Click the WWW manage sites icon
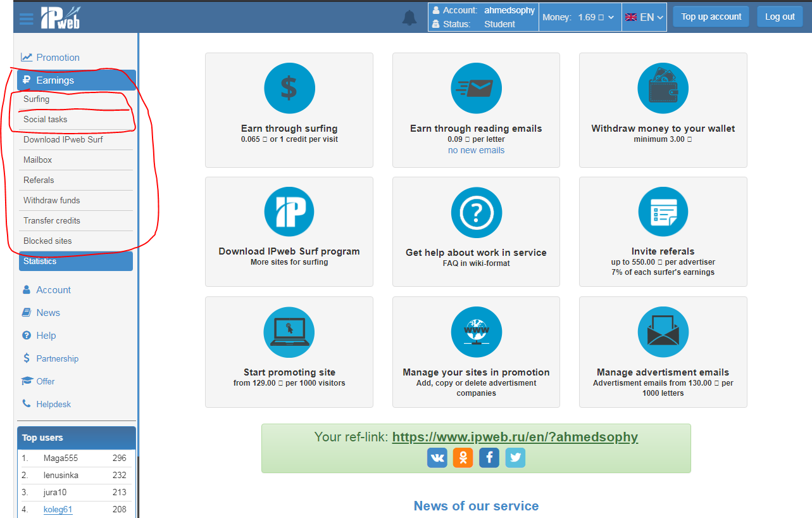812x518 pixels. pos(476,332)
